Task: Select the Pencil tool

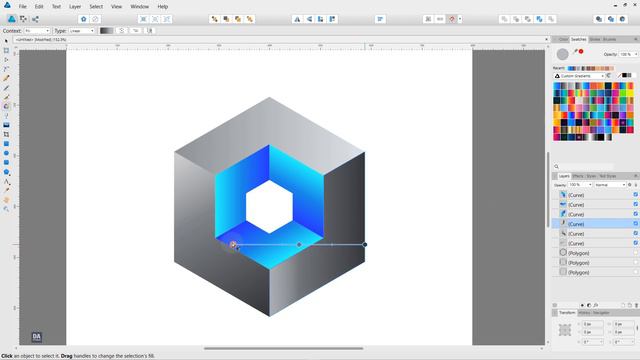Action: coord(6,88)
